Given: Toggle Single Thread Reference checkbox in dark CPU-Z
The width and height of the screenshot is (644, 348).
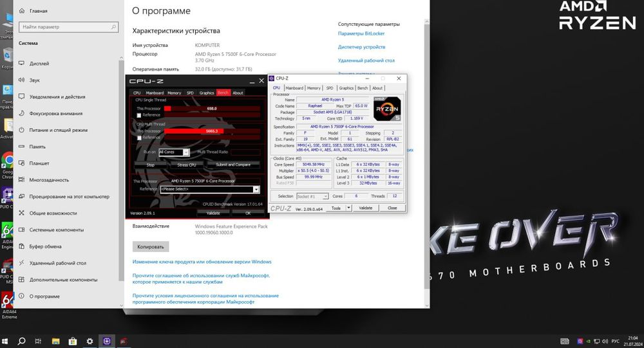Looking at the screenshot, I should [139, 115].
